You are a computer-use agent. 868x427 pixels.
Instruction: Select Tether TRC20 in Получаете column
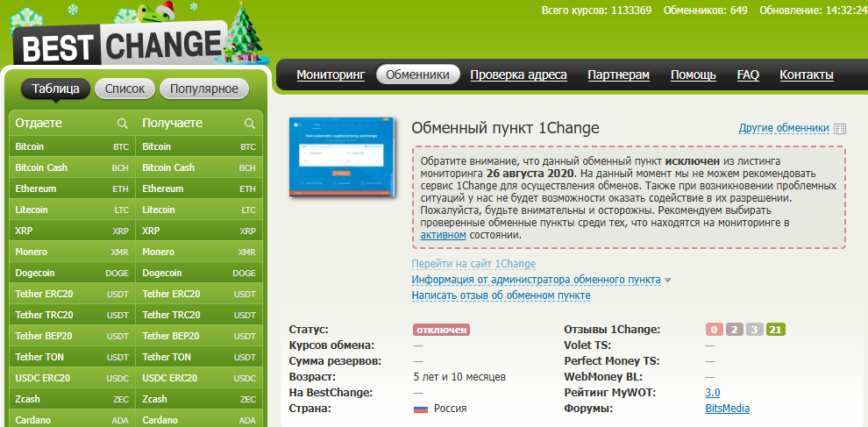[199, 315]
